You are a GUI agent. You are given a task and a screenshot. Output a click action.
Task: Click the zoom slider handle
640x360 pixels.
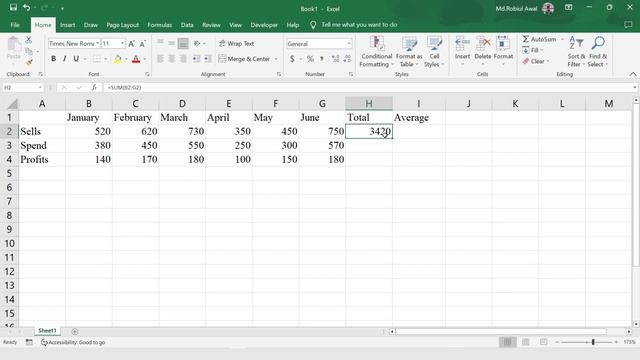[x=593, y=342]
